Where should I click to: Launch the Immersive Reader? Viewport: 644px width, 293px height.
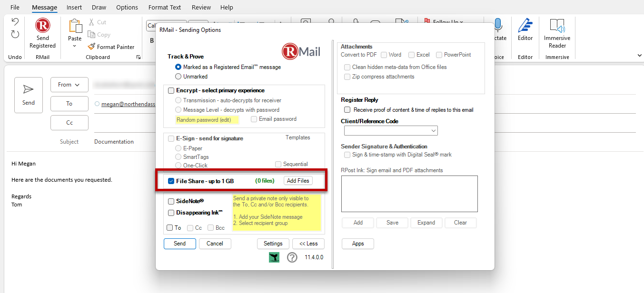point(557,33)
